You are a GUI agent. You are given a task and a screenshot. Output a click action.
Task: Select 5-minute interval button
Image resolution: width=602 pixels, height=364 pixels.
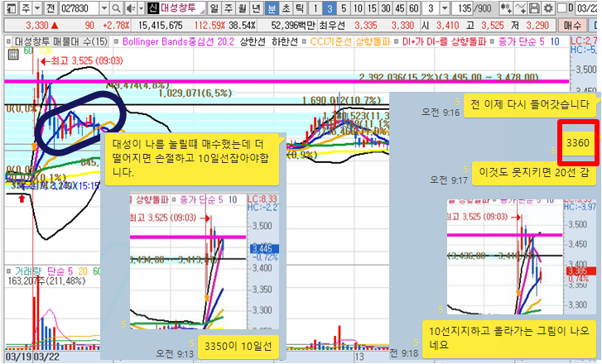344,8
